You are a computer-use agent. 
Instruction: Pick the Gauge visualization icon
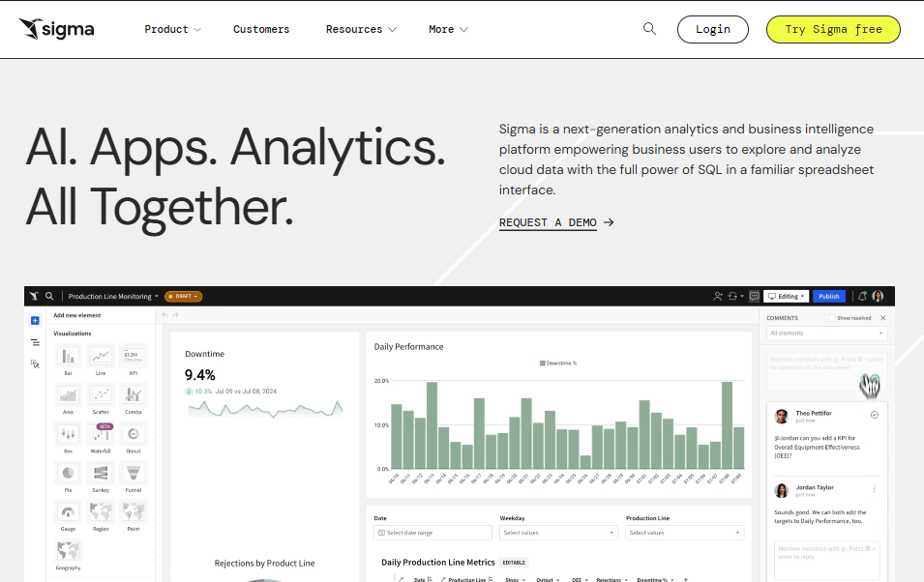point(68,511)
